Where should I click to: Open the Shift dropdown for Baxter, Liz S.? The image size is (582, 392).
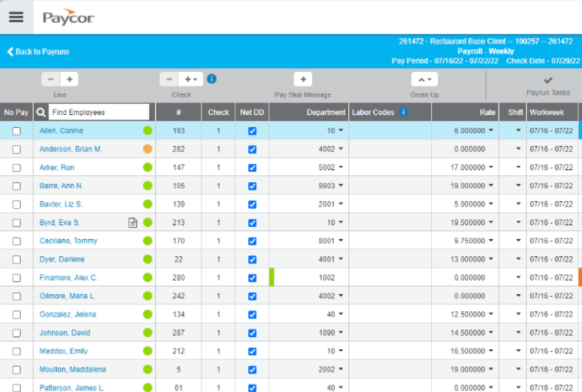tap(518, 204)
